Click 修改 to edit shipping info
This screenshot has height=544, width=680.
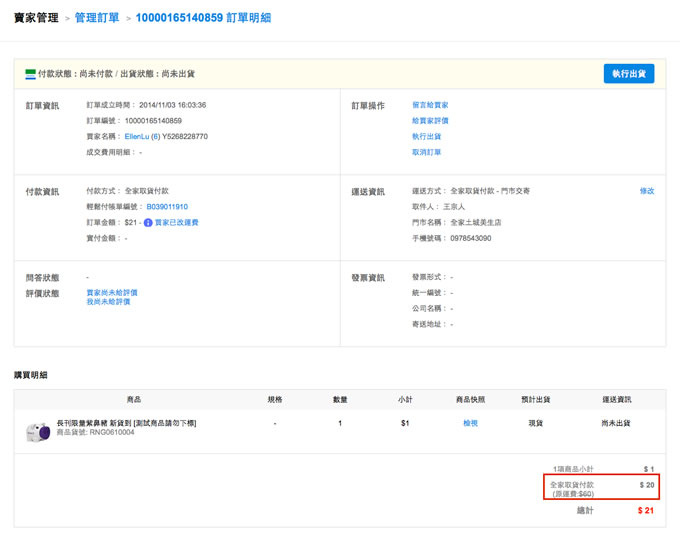[647, 190]
